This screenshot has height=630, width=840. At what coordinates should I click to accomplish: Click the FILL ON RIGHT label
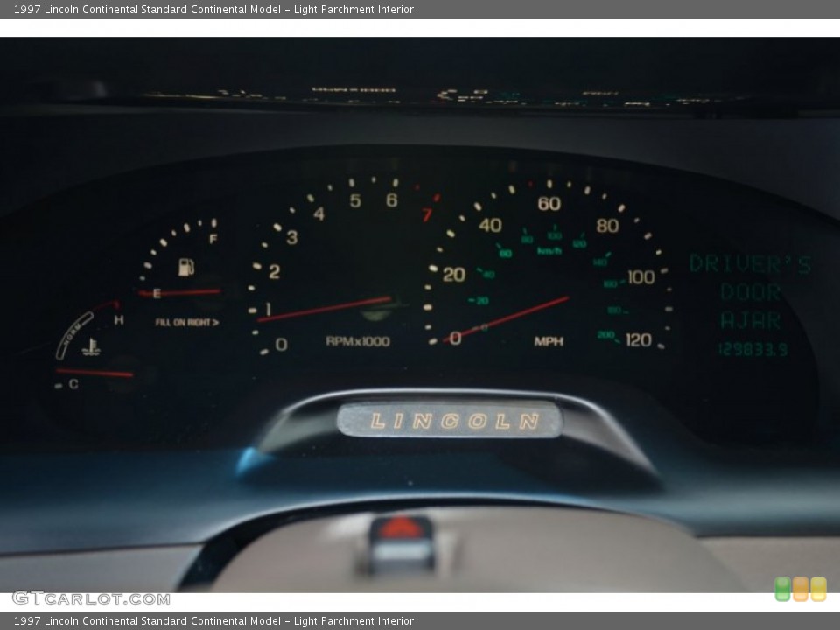pos(187,322)
